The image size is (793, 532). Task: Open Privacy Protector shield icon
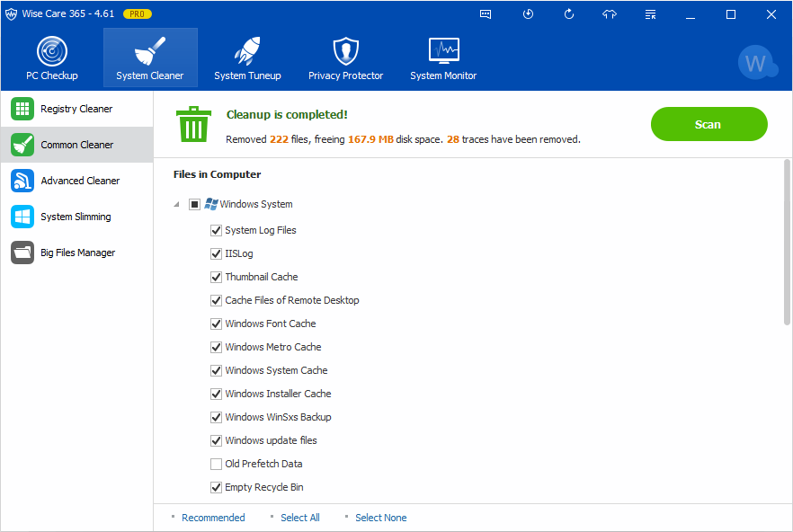tap(345, 52)
